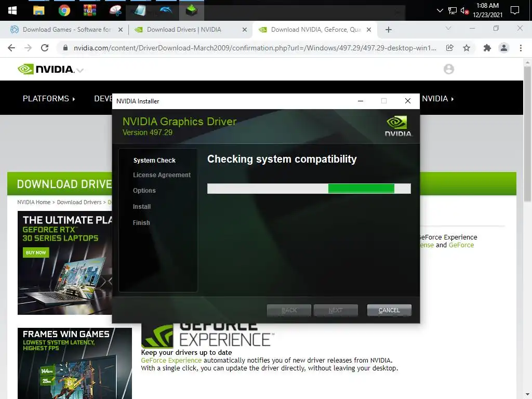Expand the dropdown beside the NVIDIA logo
532x399 pixels.
[80, 71]
